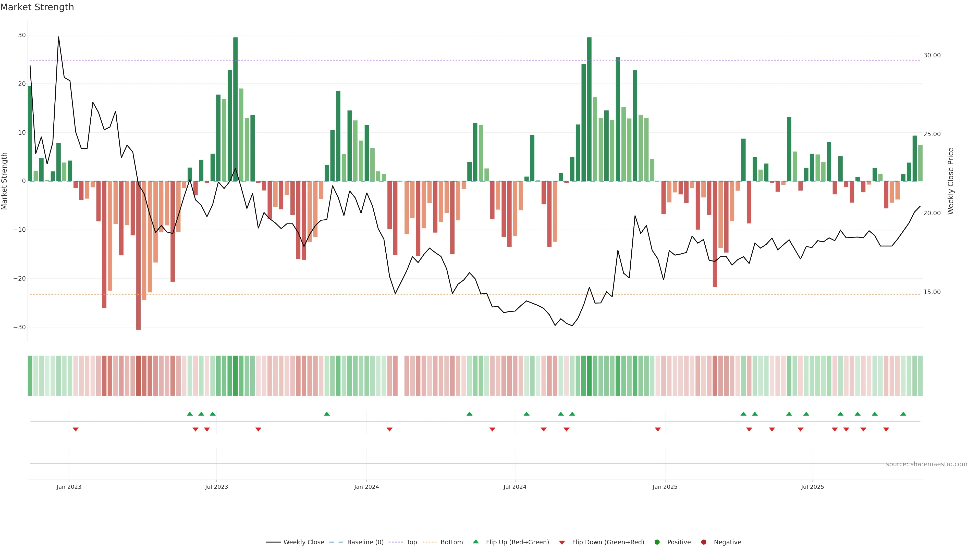Click the 30.00 right-axis price label
The width and height of the screenshot is (980, 551).
[x=932, y=56]
